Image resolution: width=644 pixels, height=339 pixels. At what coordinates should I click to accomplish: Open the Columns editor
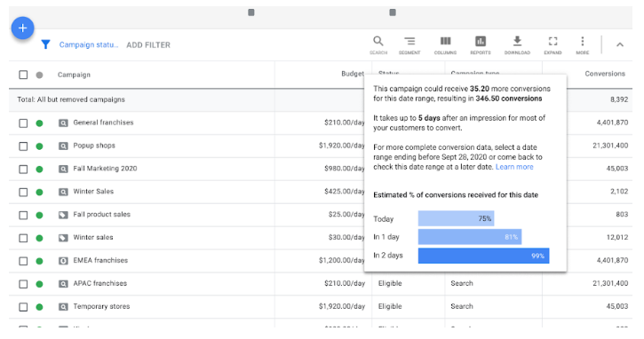pos(445,45)
